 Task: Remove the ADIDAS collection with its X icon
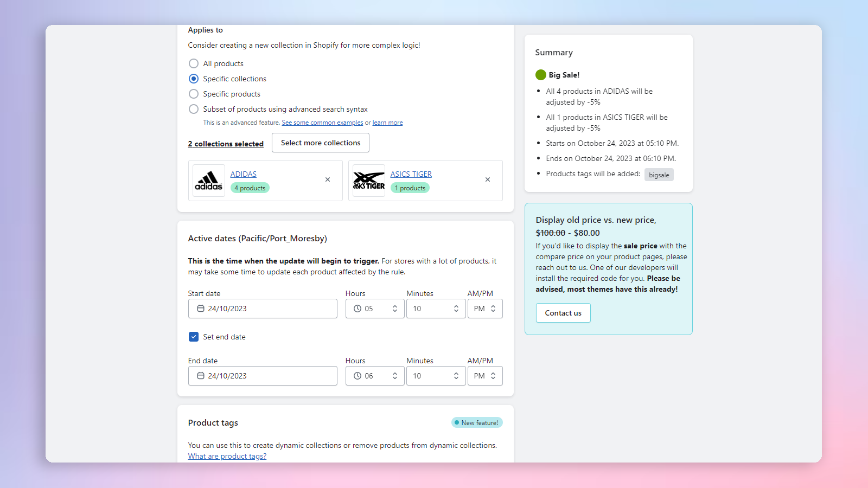328,179
